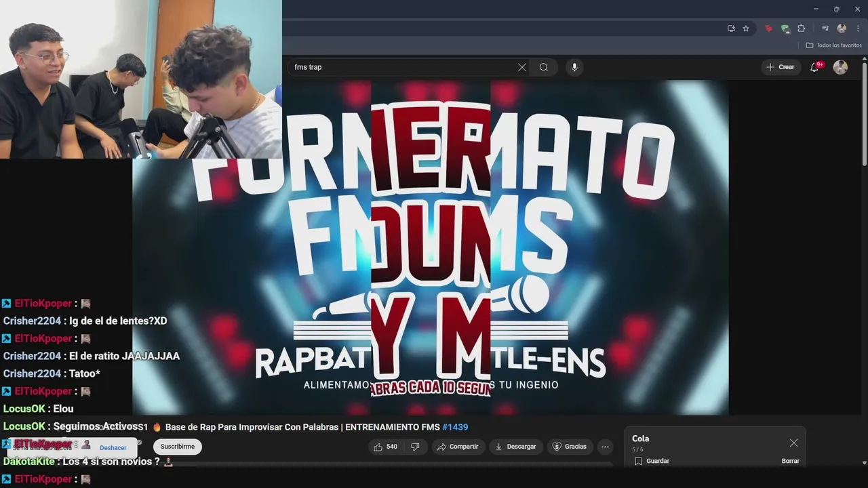This screenshot has width=868, height=488.
Task: Minimize the Chrome window
Action: tap(815, 9)
